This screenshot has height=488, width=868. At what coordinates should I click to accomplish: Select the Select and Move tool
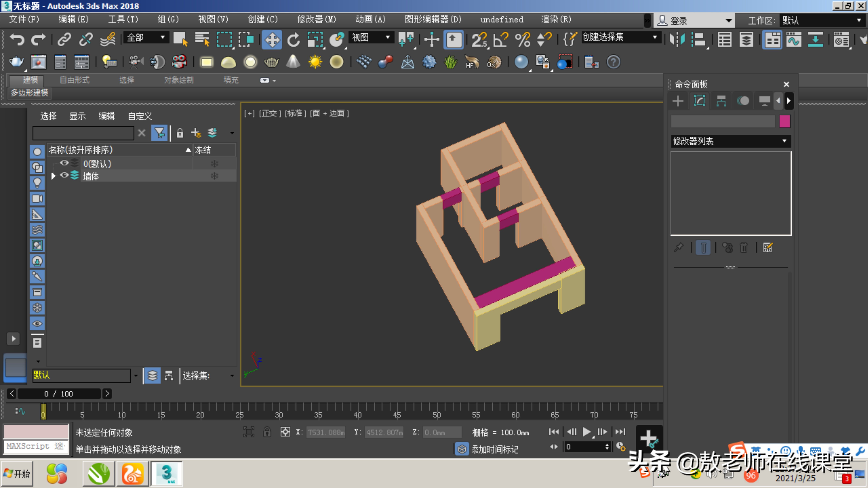(272, 39)
